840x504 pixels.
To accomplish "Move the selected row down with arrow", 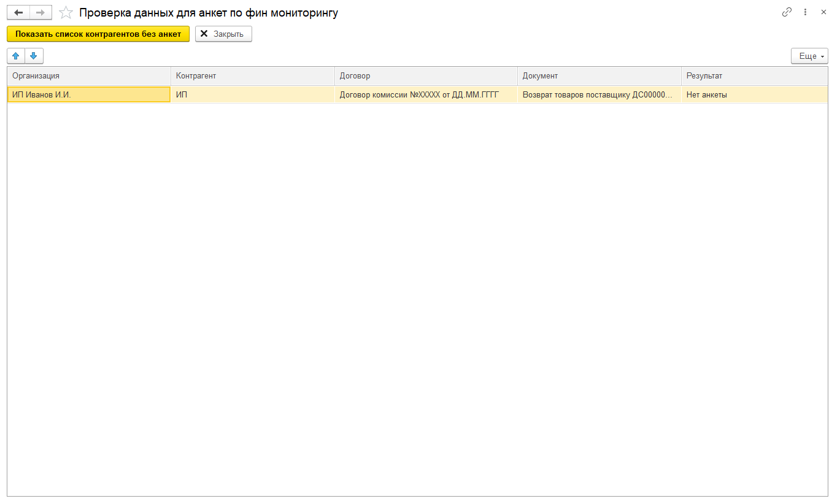I will click(x=34, y=56).
